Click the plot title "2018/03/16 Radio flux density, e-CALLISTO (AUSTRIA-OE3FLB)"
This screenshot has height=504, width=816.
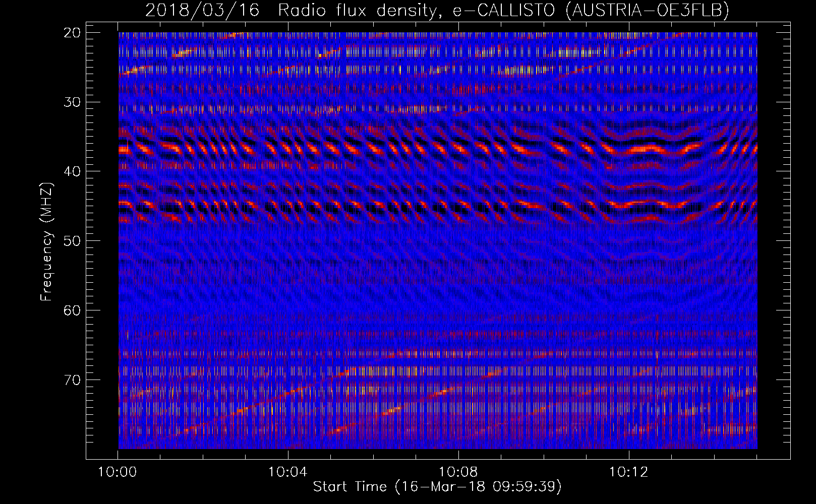437,11
